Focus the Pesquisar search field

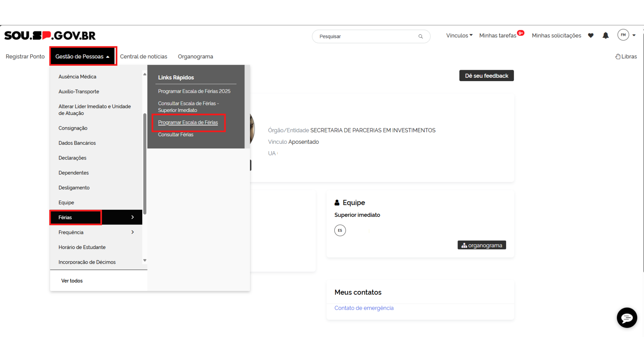pyautogui.click(x=366, y=37)
